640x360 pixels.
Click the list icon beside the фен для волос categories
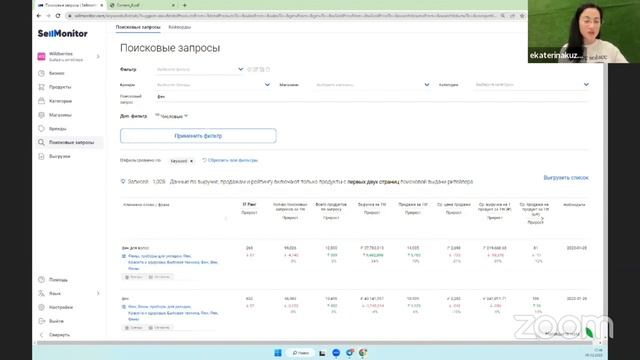click(x=124, y=256)
